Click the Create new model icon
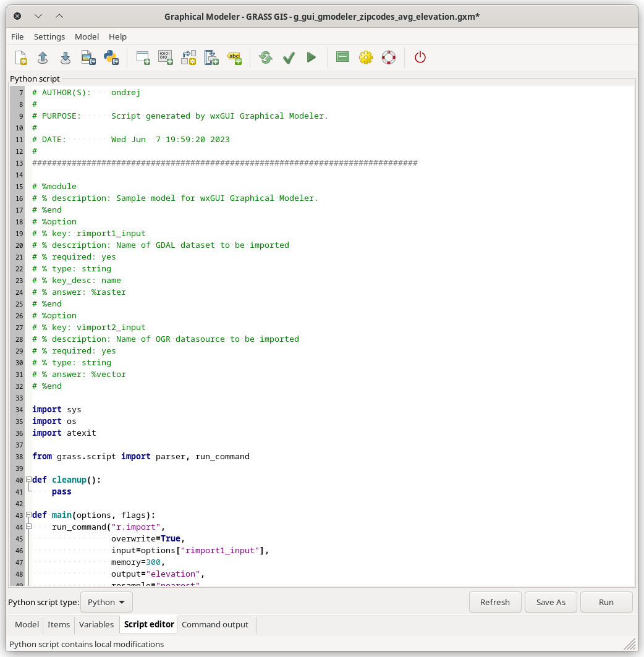Viewport: 644px width, 657px height. (21, 57)
